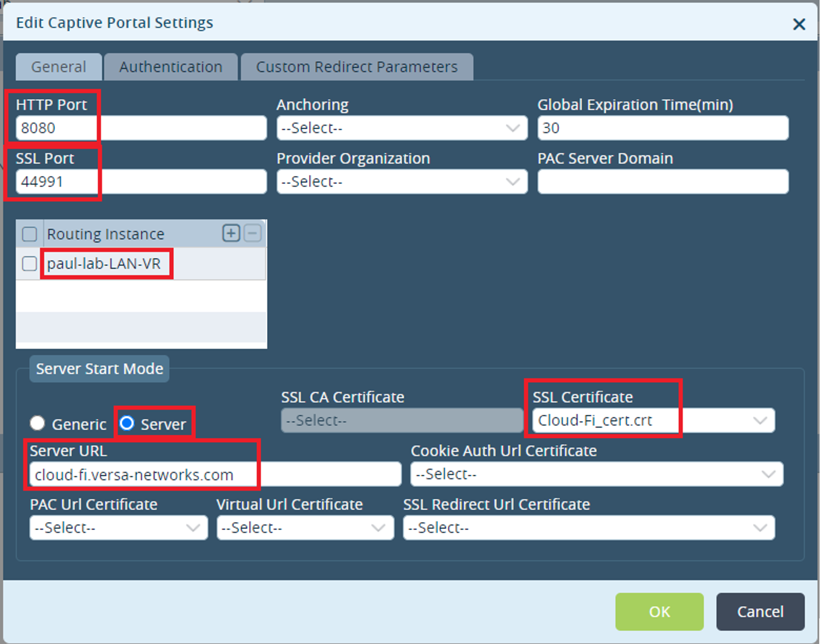
Task: Open the PAC Url Certificate dropdown
Action: pyautogui.click(x=193, y=527)
